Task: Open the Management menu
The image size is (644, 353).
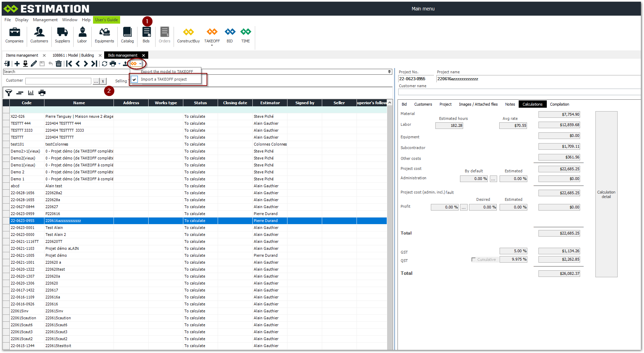Action: tap(45, 20)
